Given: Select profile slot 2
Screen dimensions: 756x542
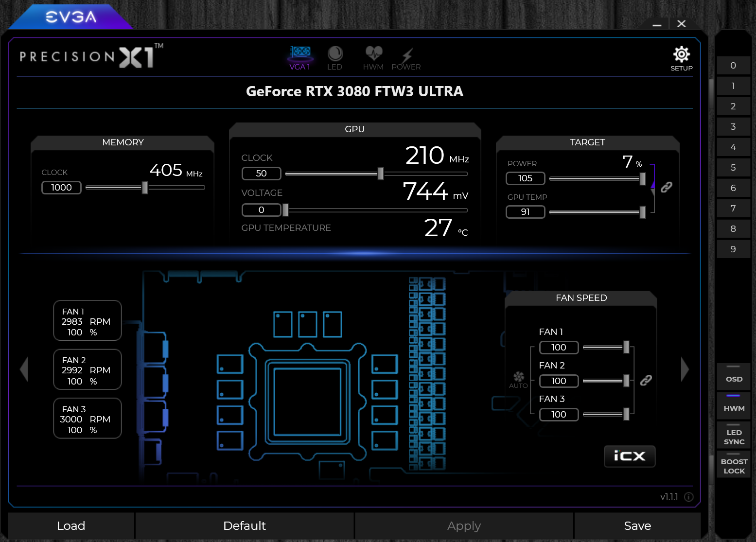Looking at the screenshot, I should pyautogui.click(x=733, y=106).
